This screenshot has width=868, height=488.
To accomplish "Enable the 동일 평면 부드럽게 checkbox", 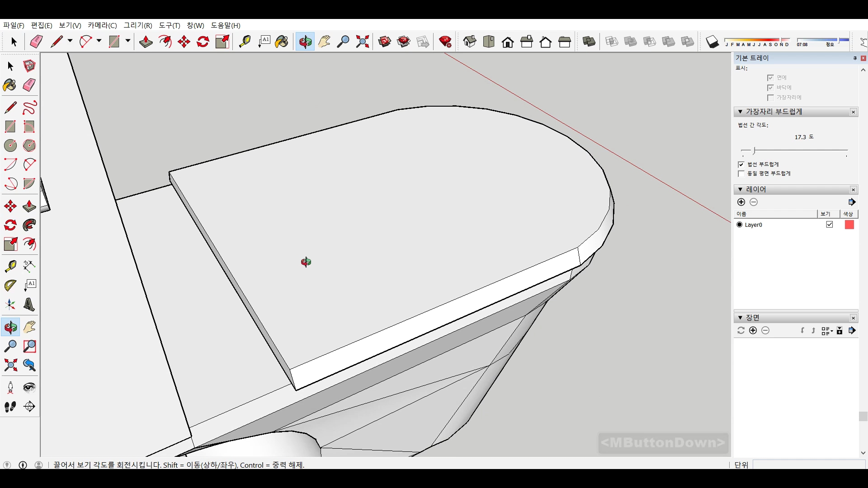I will point(741,174).
